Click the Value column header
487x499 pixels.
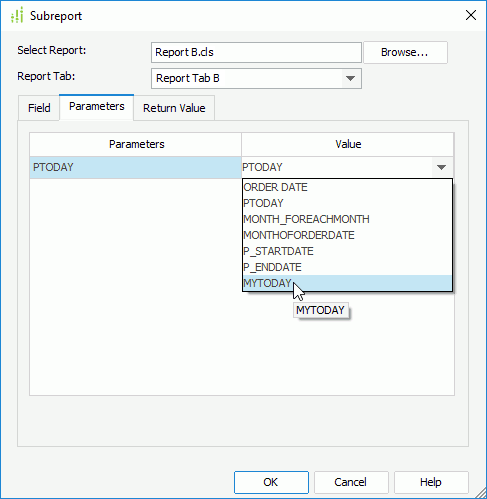tap(347, 144)
